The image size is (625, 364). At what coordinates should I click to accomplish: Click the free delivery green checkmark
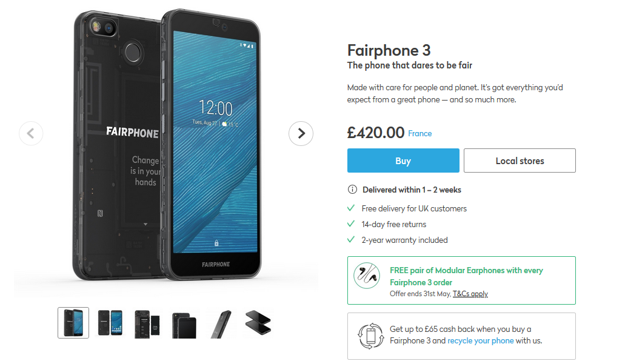tap(351, 208)
